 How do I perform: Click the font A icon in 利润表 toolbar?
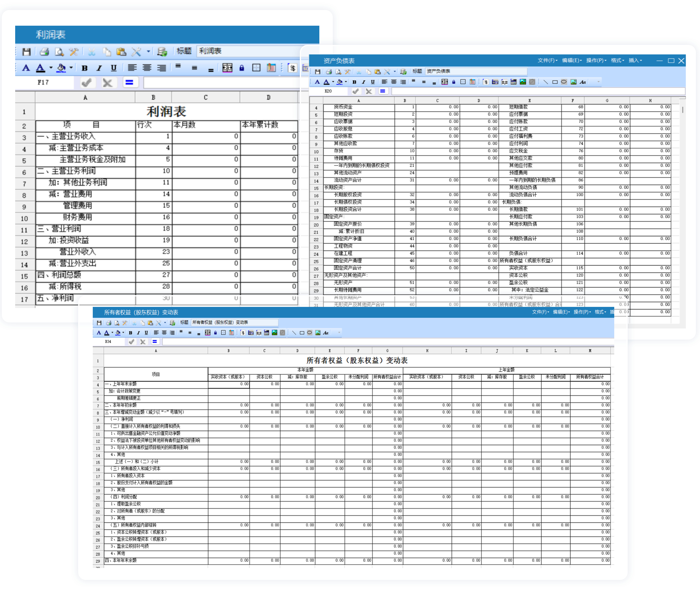point(26,68)
